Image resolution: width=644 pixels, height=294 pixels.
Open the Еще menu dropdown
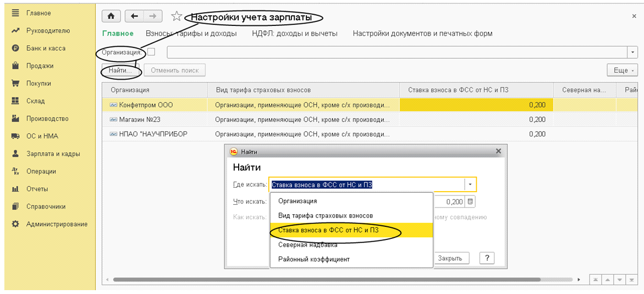click(622, 70)
